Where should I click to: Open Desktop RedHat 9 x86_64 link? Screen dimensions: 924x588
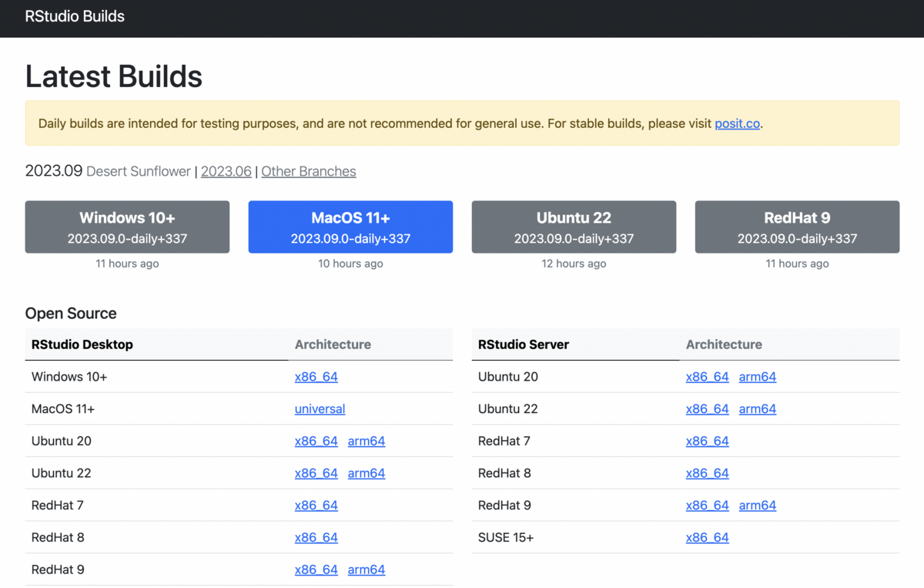tap(316, 570)
